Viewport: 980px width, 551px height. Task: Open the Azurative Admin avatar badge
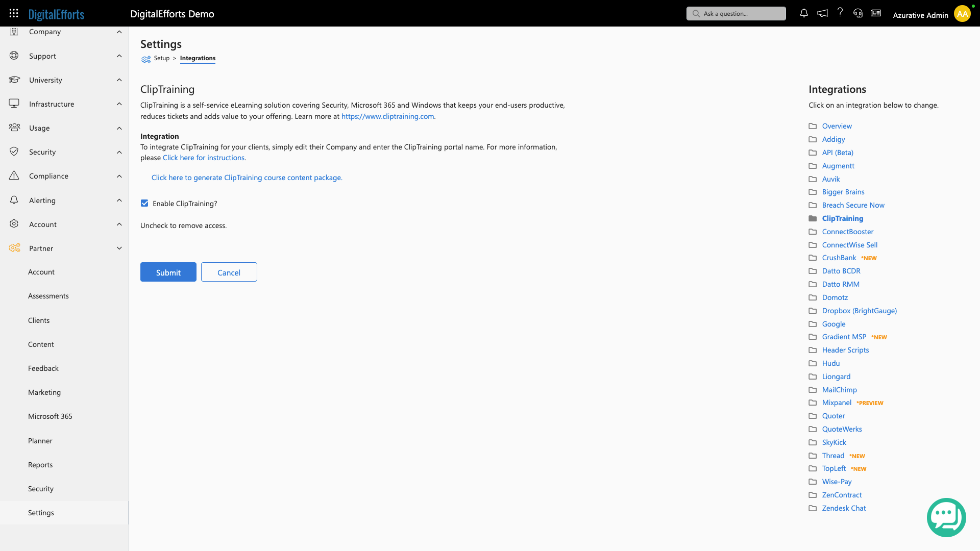tap(962, 14)
